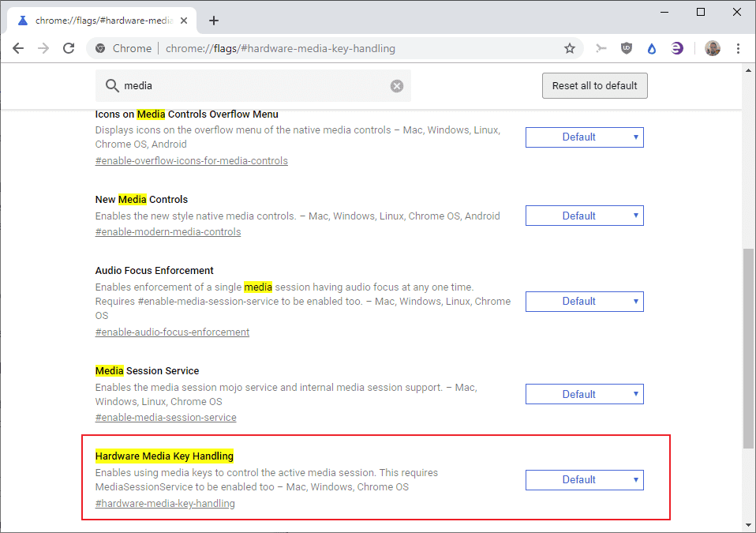This screenshot has width=756, height=533.
Task: Click the Chrome flask icon in the tab
Action: pos(24,21)
